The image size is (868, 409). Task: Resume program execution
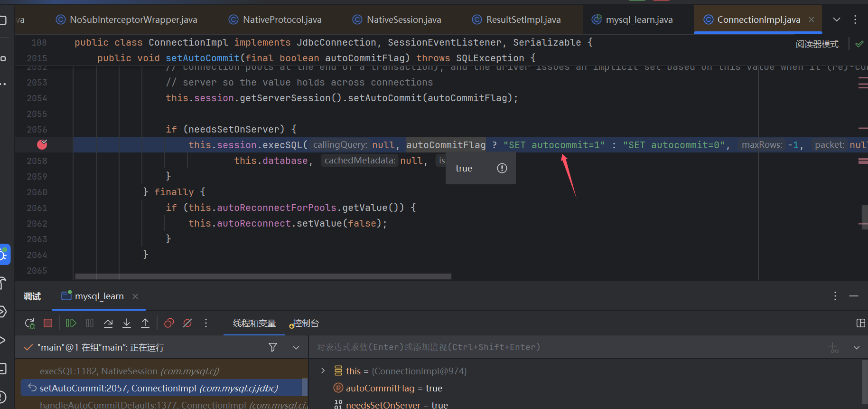click(x=71, y=323)
